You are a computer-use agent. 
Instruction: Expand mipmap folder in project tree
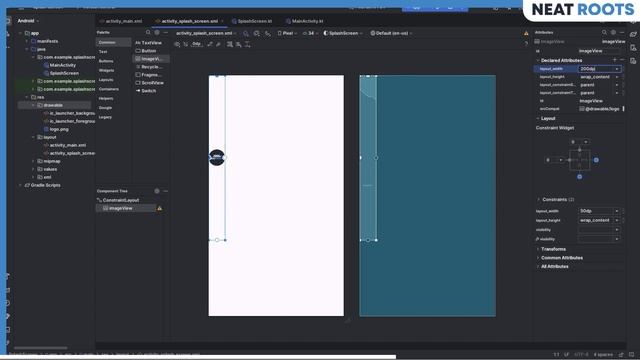pos(33,161)
